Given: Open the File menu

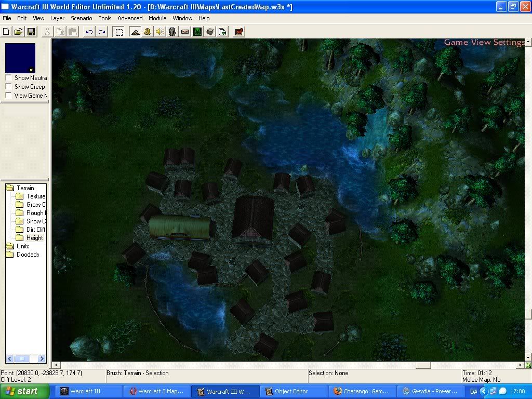Looking at the screenshot, I should pos(7,18).
